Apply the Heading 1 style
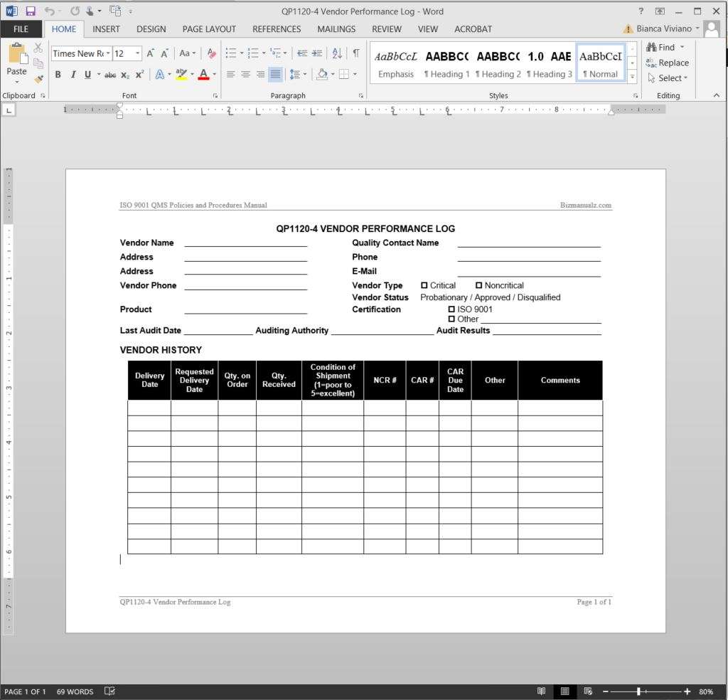Viewport: 728px width, 700px height. 446,63
